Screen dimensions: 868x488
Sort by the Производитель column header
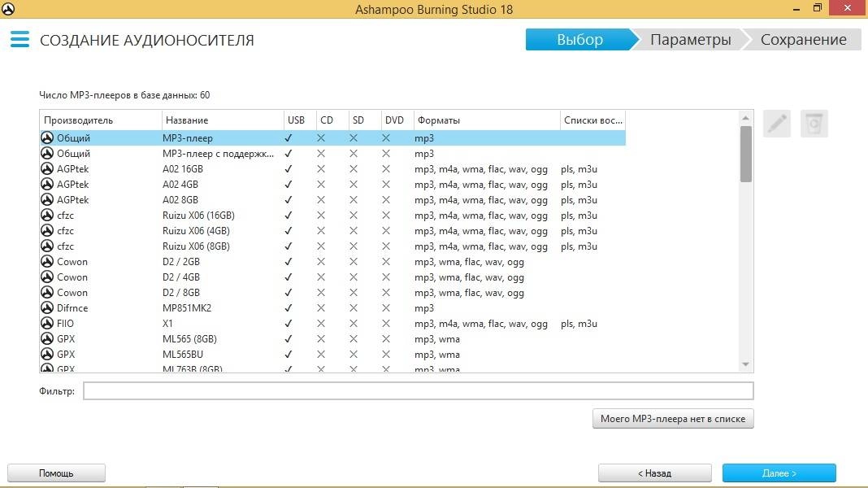(x=101, y=120)
